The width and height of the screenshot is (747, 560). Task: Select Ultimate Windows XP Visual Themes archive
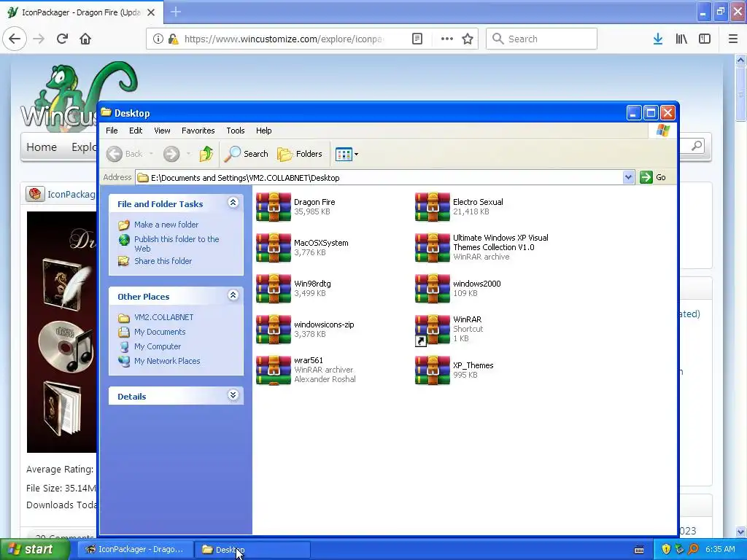[x=432, y=248]
